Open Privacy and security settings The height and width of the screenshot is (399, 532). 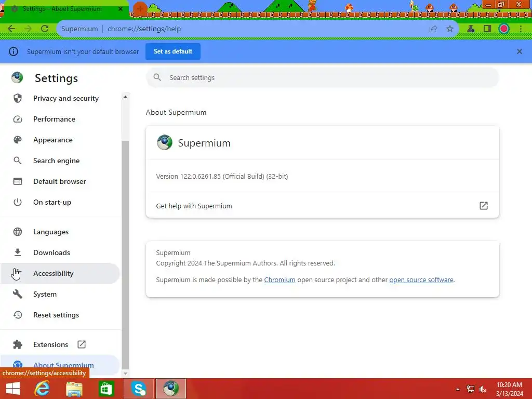click(x=60, y=98)
